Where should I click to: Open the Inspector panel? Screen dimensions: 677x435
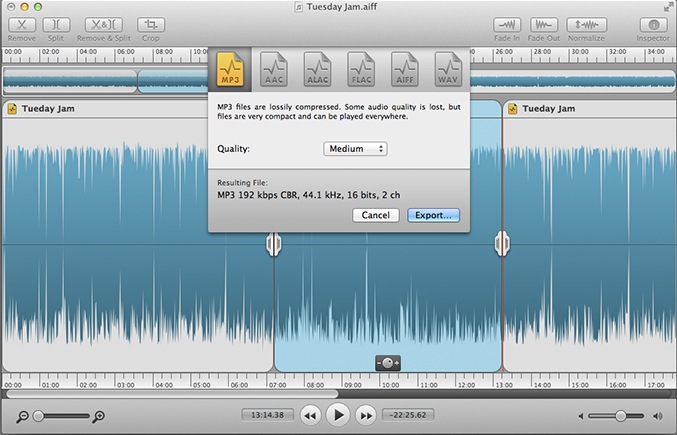[x=653, y=24]
